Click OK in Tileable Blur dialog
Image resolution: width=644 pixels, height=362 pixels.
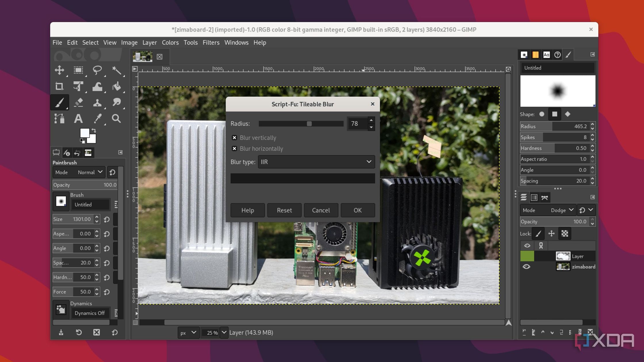(x=358, y=210)
